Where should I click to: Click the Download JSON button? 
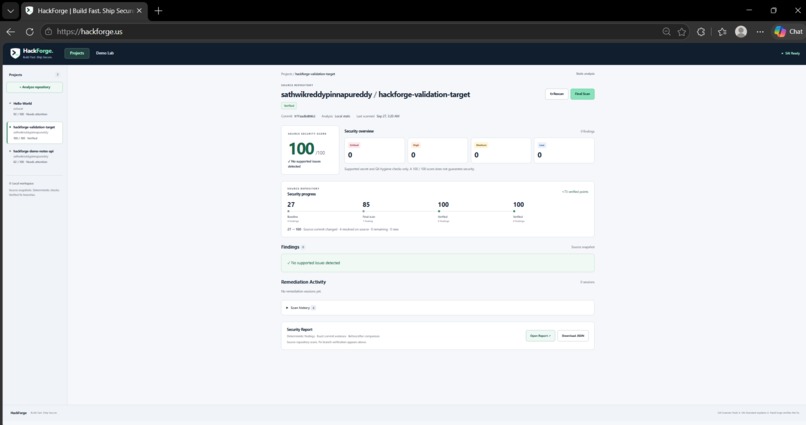click(573, 336)
